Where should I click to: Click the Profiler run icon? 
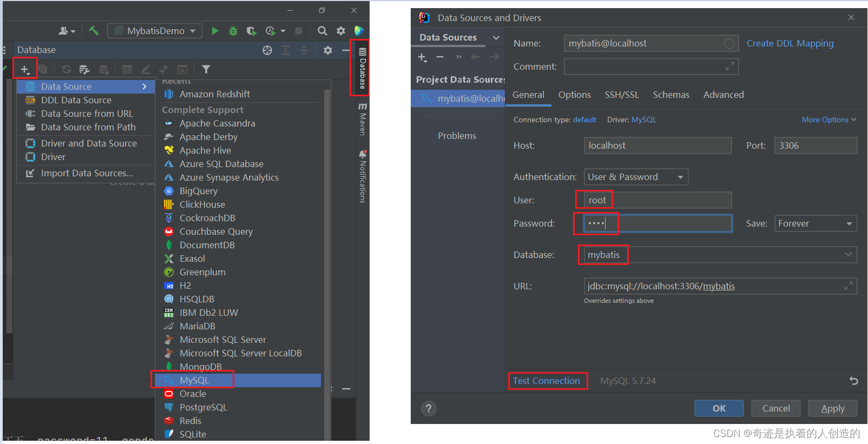pyautogui.click(x=270, y=31)
